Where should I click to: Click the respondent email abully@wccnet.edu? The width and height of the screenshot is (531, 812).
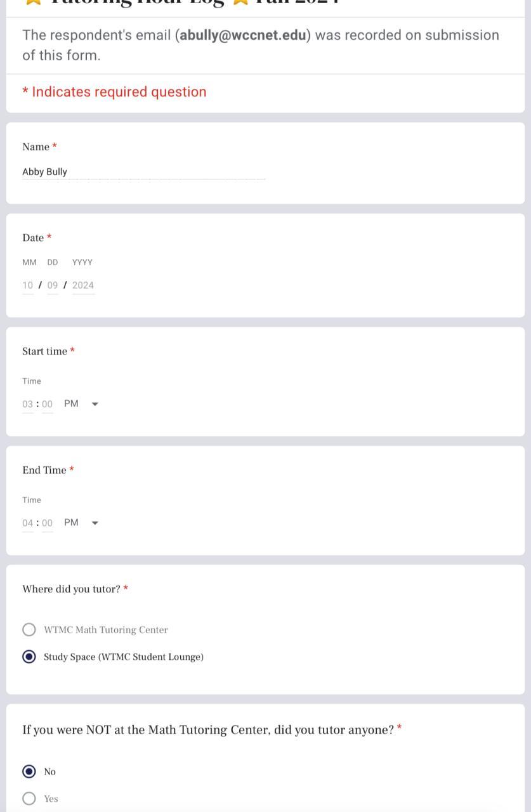(243, 36)
